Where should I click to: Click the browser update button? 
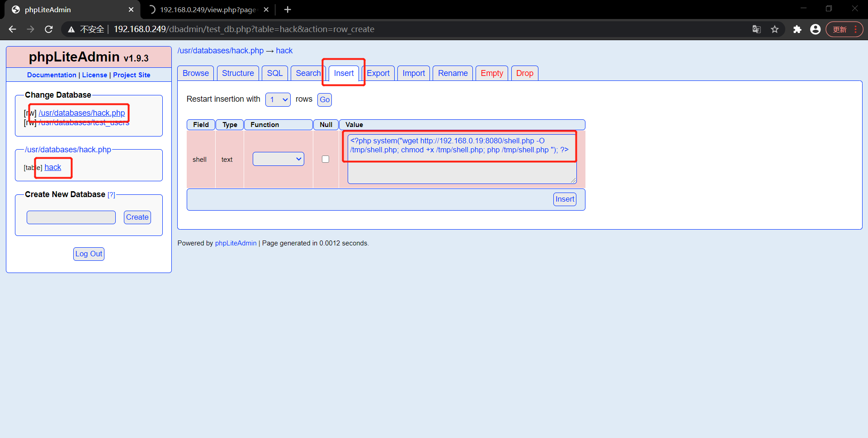point(844,29)
